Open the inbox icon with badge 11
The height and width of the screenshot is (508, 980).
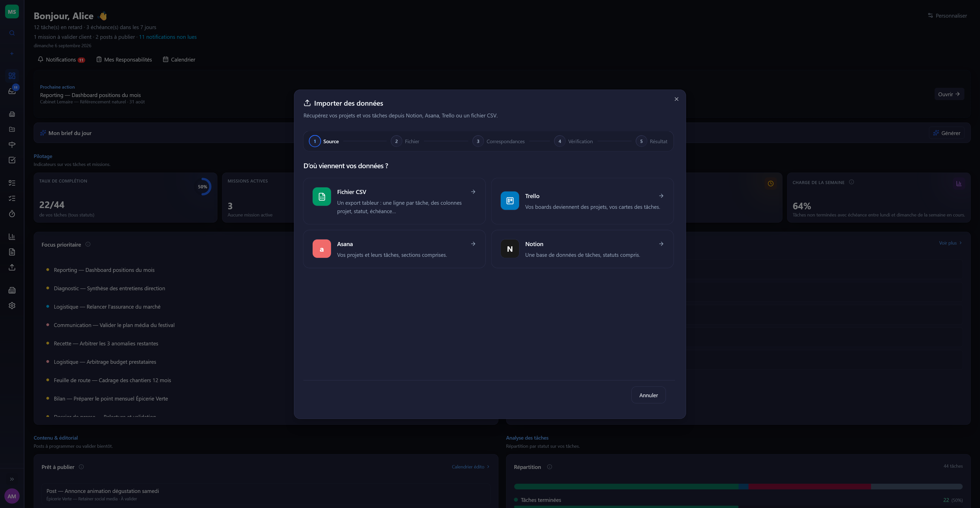[12, 91]
